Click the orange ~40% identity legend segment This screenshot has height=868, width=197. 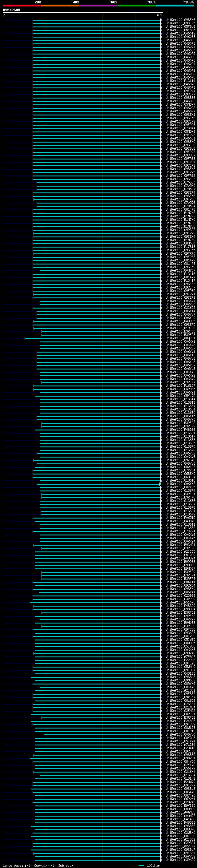60,6
